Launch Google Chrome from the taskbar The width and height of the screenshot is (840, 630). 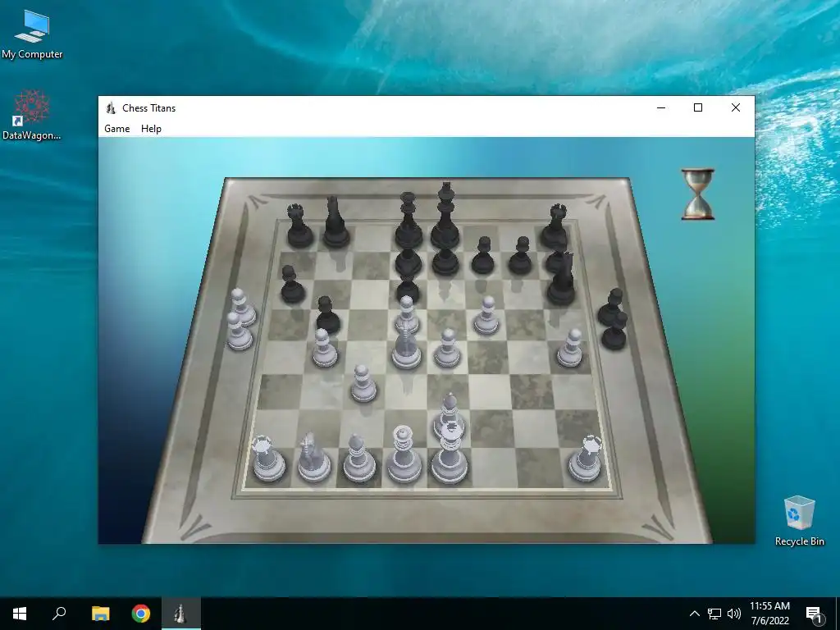[141, 614]
